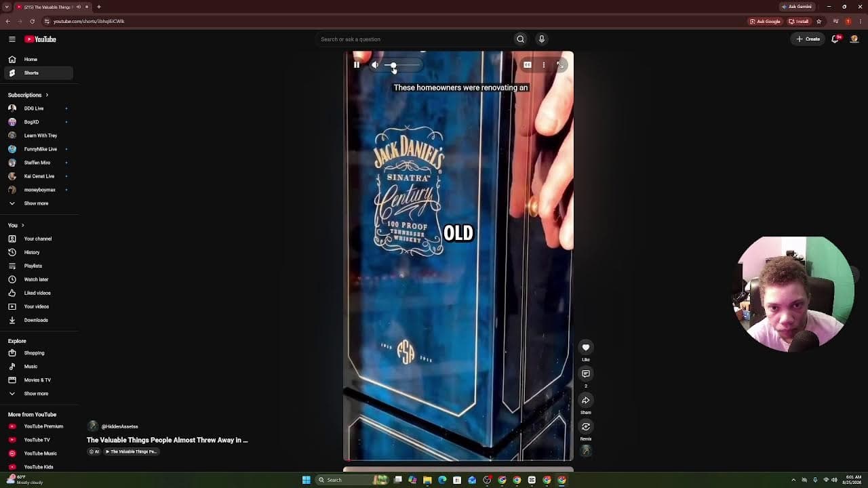Screen dimensions: 868x488
Task: Pause the Shorts video
Action: [x=357, y=65]
